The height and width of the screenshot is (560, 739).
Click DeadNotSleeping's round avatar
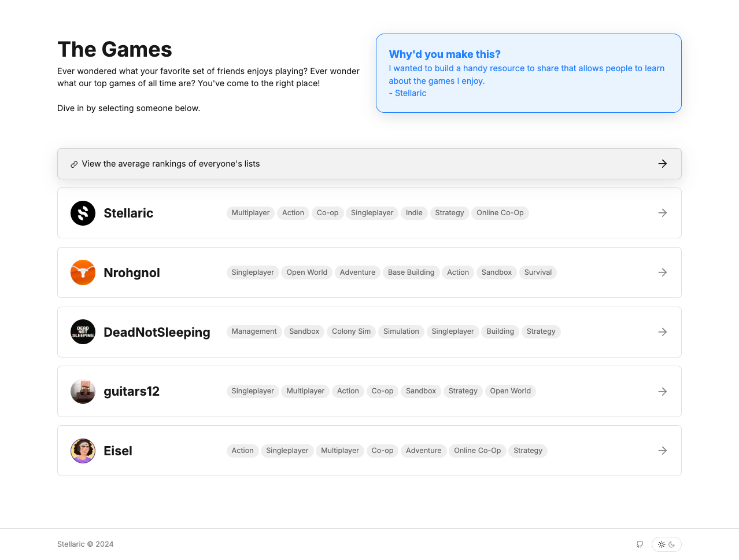83,332
